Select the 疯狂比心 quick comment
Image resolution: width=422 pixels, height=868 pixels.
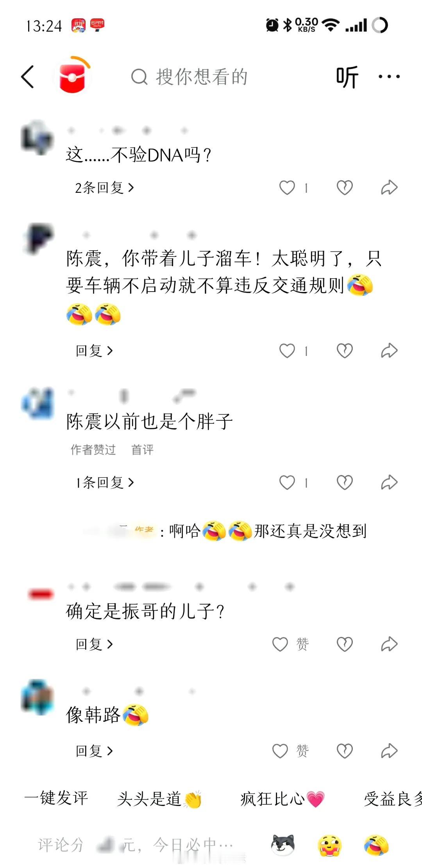282,799
